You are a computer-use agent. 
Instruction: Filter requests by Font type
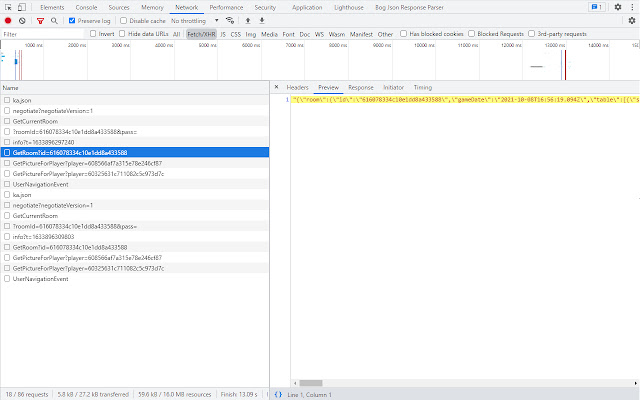(288, 34)
